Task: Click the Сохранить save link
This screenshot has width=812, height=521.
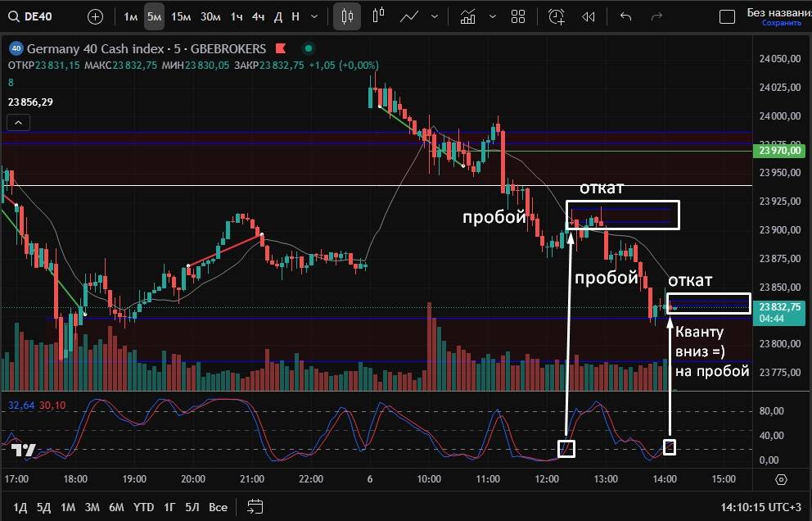Action: 781,24
